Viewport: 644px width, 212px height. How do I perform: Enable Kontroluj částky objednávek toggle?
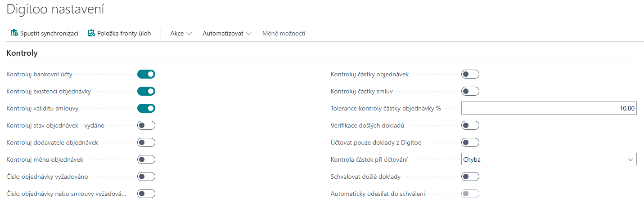coord(470,74)
